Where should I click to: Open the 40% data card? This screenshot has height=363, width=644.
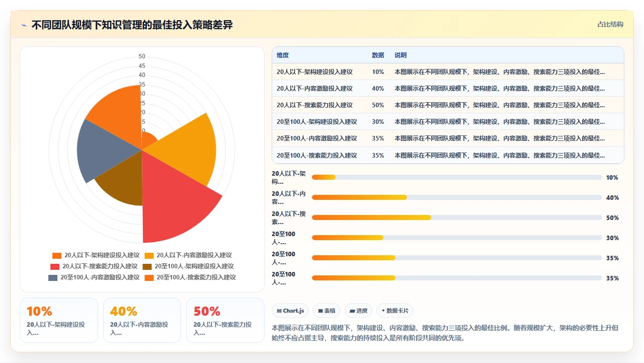[x=142, y=320]
